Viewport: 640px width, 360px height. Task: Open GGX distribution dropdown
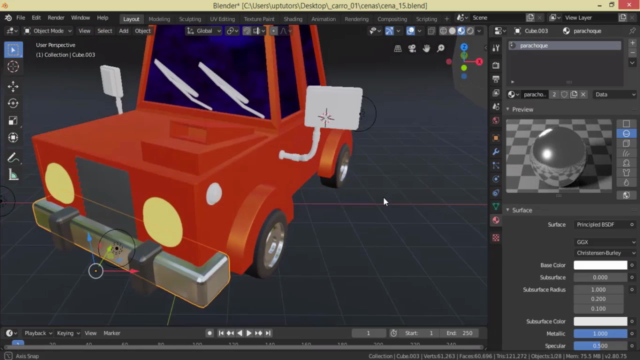point(605,242)
